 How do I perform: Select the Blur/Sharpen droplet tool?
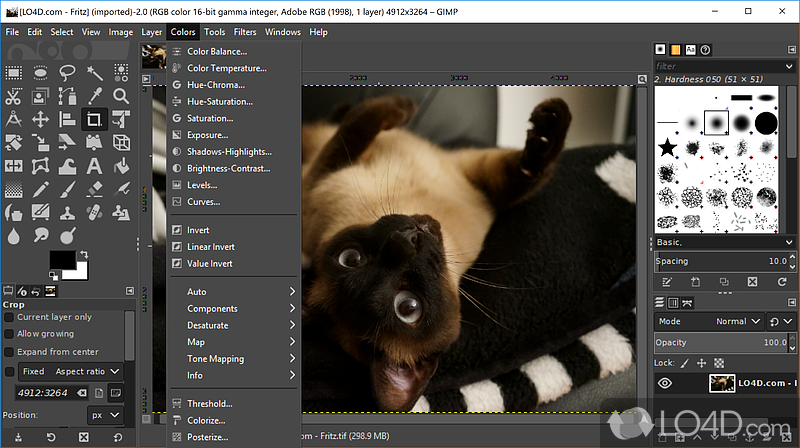pyautogui.click(x=14, y=236)
